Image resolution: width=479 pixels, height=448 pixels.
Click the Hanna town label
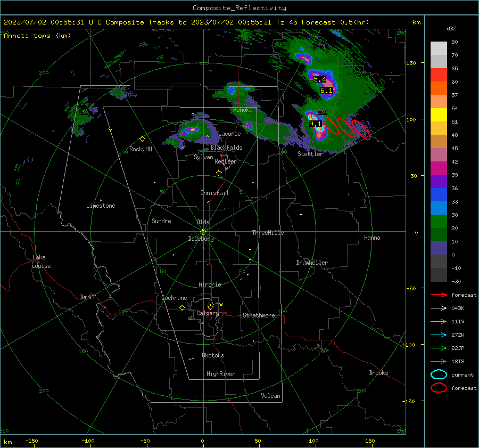coord(372,238)
